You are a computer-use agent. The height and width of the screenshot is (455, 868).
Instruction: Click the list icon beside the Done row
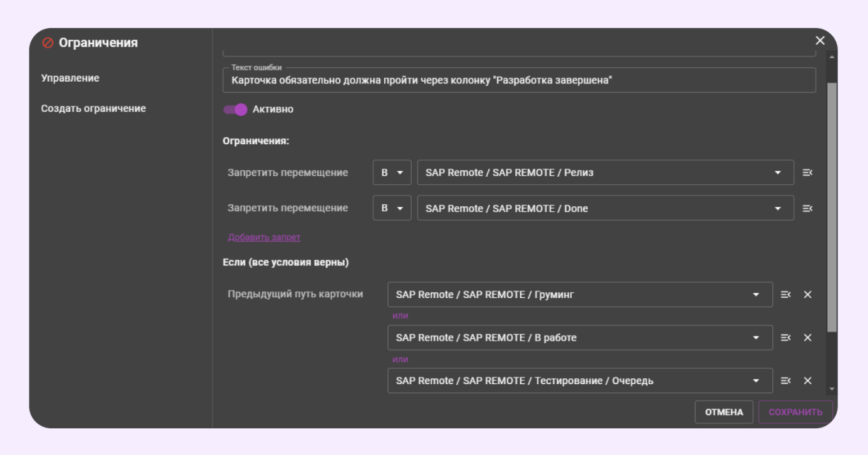click(807, 208)
